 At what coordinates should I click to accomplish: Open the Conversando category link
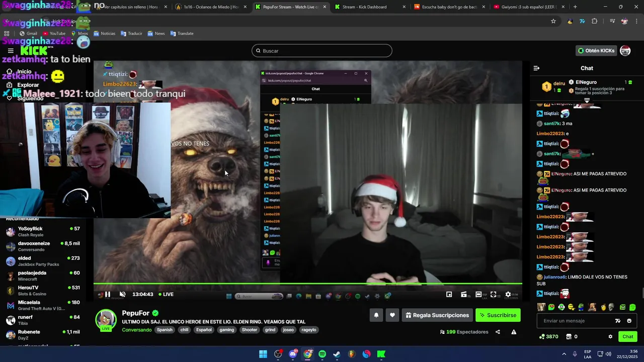[137, 330]
